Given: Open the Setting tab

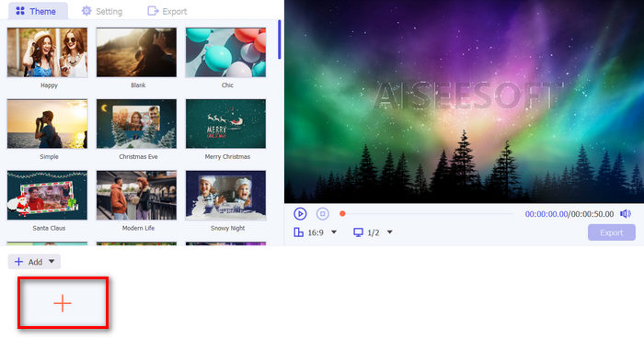Looking at the screenshot, I should click(102, 11).
